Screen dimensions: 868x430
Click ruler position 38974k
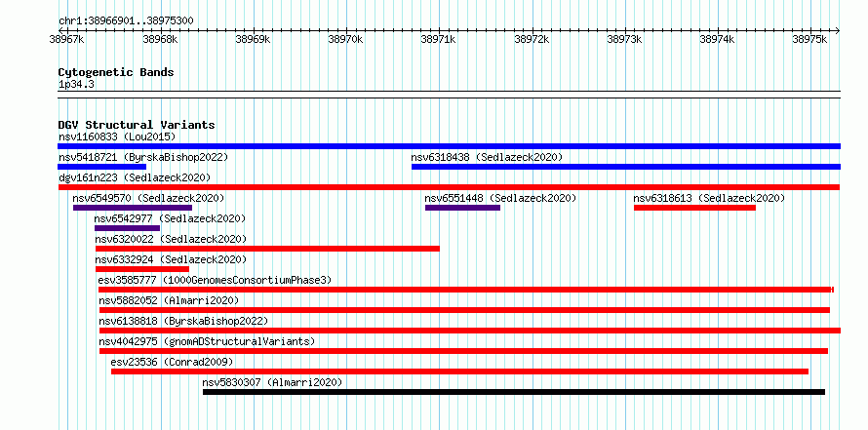tap(718, 39)
